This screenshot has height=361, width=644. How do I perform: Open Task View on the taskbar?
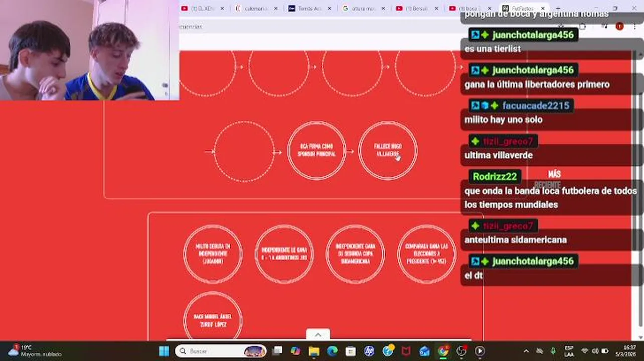(277, 351)
